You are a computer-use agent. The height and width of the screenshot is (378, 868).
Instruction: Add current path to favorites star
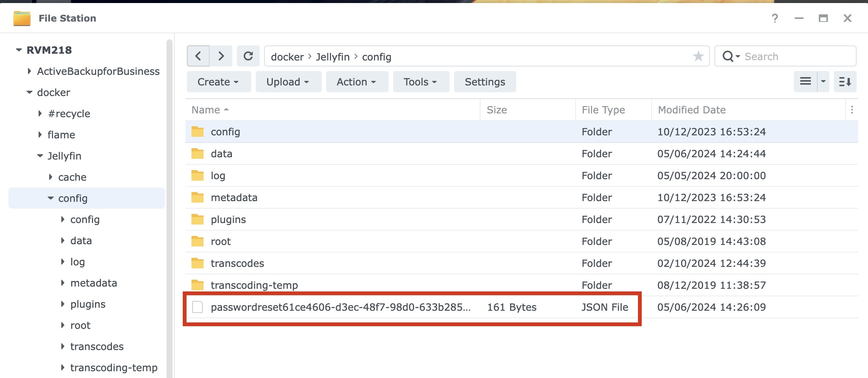tap(698, 56)
